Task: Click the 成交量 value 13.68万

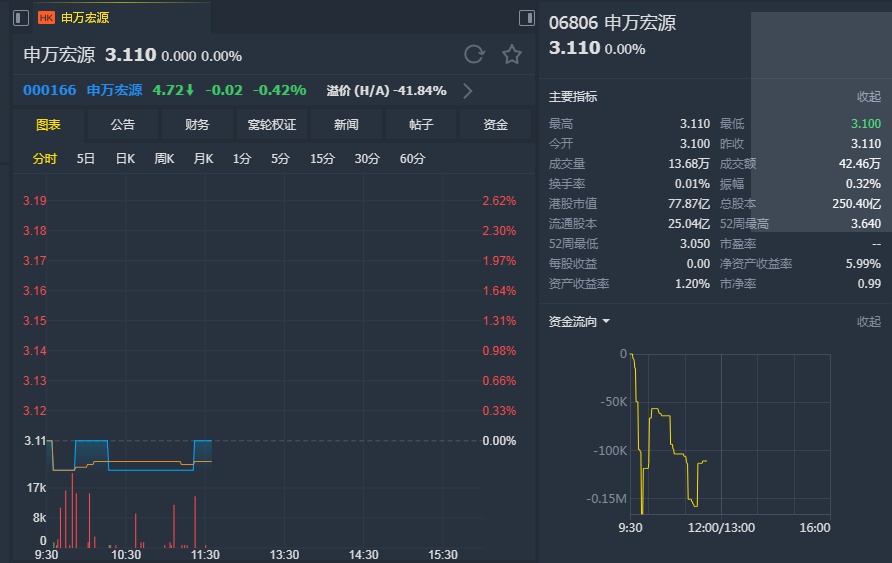Action: tap(689, 164)
